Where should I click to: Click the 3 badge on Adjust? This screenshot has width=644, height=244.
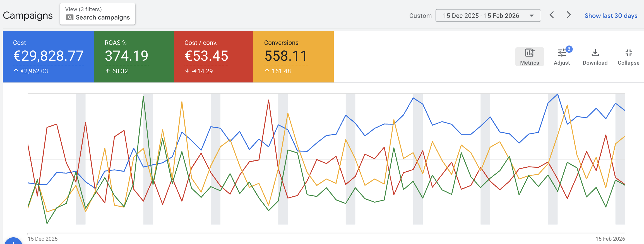pyautogui.click(x=569, y=49)
